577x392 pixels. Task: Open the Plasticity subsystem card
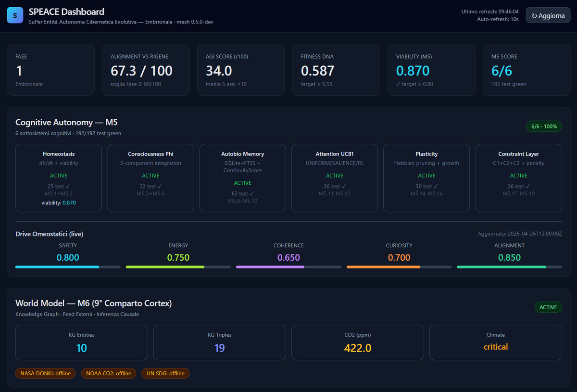click(x=426, y=178)
